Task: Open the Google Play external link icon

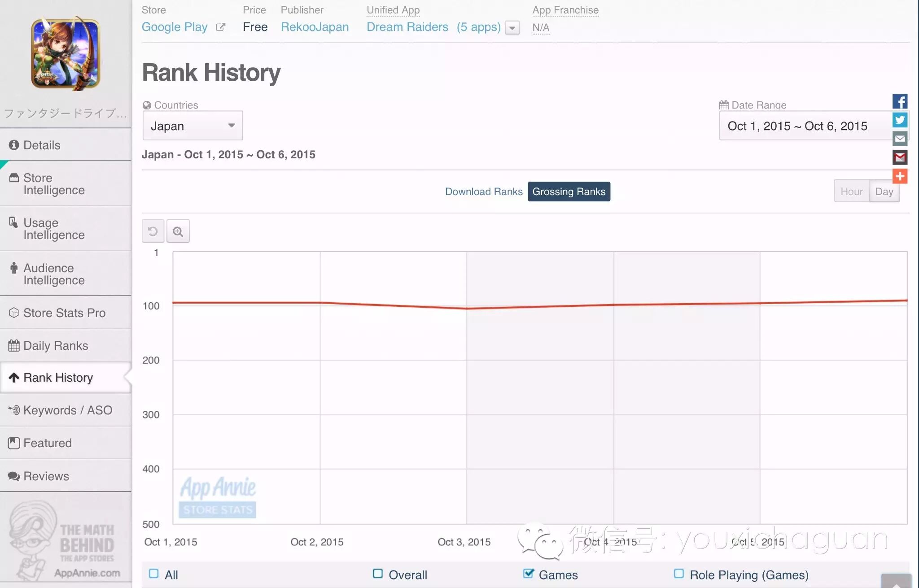Action: 220,27
